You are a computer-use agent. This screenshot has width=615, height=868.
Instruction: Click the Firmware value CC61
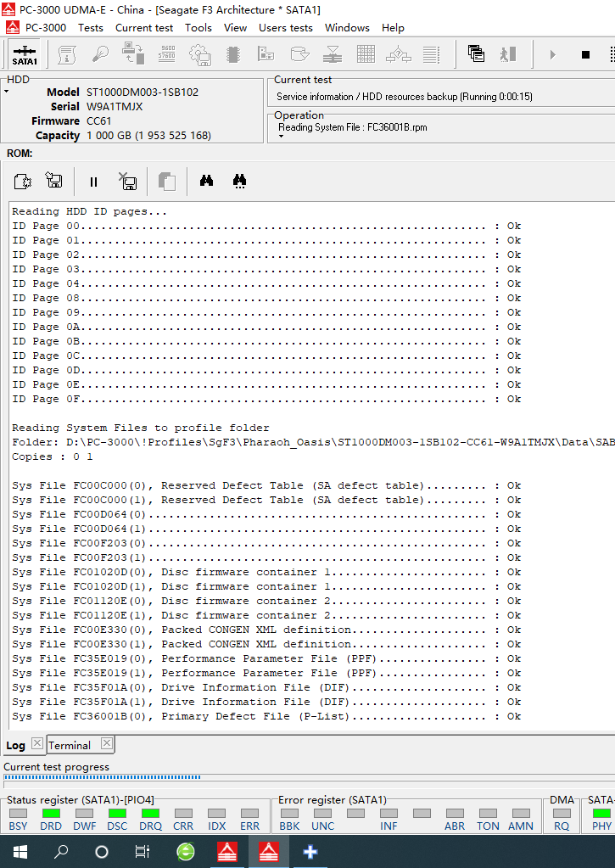tap(98, 120)
